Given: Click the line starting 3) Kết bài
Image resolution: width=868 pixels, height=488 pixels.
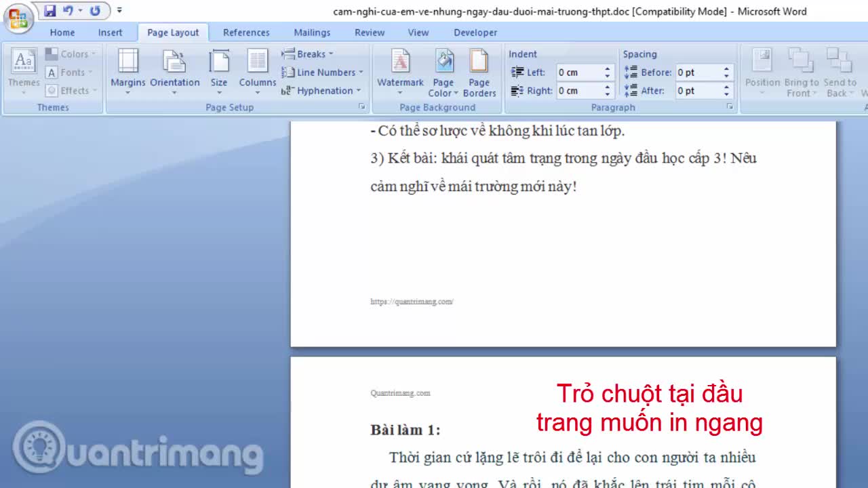Looking at the screenshot, I should [564, 159].
